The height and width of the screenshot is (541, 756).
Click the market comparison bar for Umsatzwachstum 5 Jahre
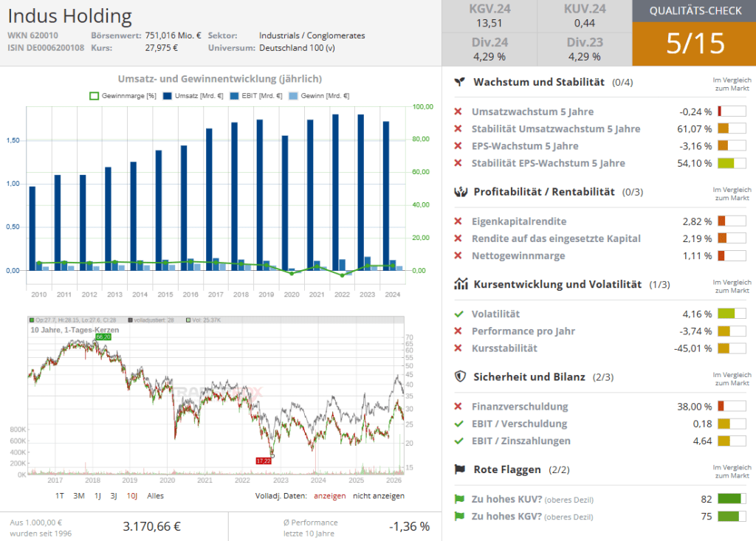(x=731, y=112)
